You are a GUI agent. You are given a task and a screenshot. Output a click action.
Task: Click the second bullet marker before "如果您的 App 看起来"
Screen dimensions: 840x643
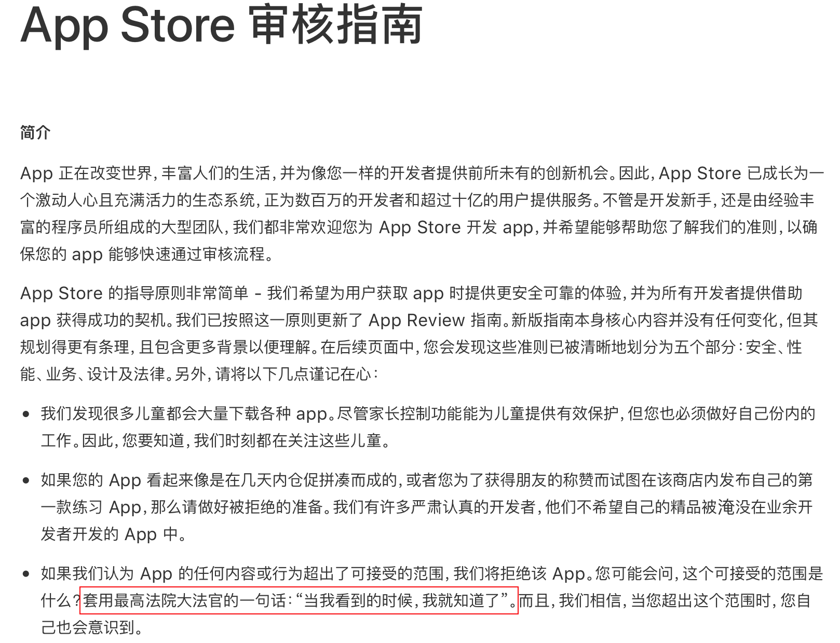coord(26,480)
